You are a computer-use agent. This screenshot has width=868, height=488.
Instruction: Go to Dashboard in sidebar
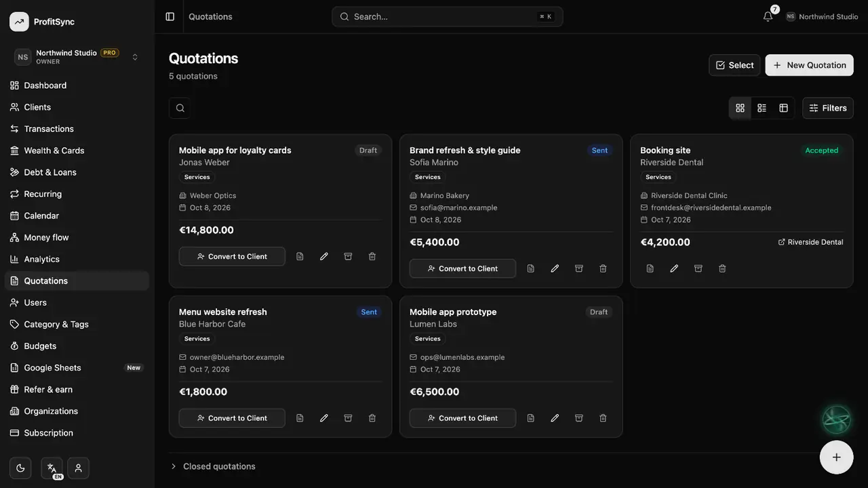(77, 85)
